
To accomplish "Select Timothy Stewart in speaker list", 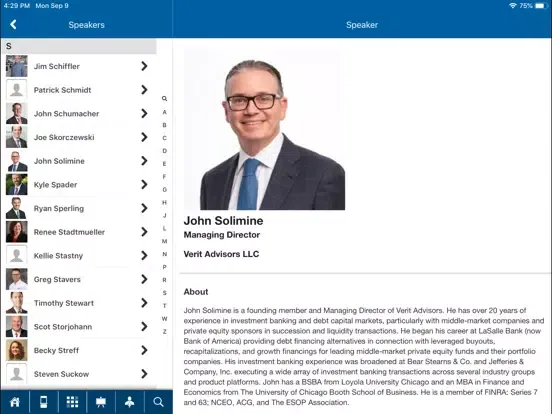I will [78, 303].
